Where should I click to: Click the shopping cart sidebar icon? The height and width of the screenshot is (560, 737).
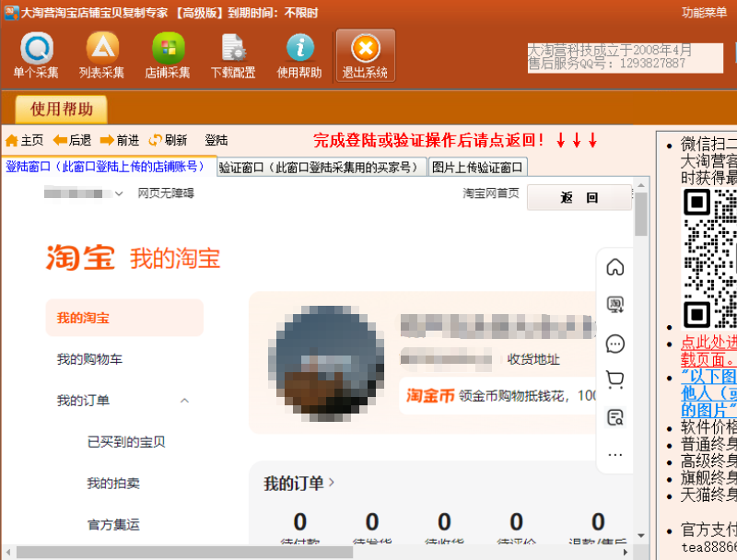pos(615,379)
